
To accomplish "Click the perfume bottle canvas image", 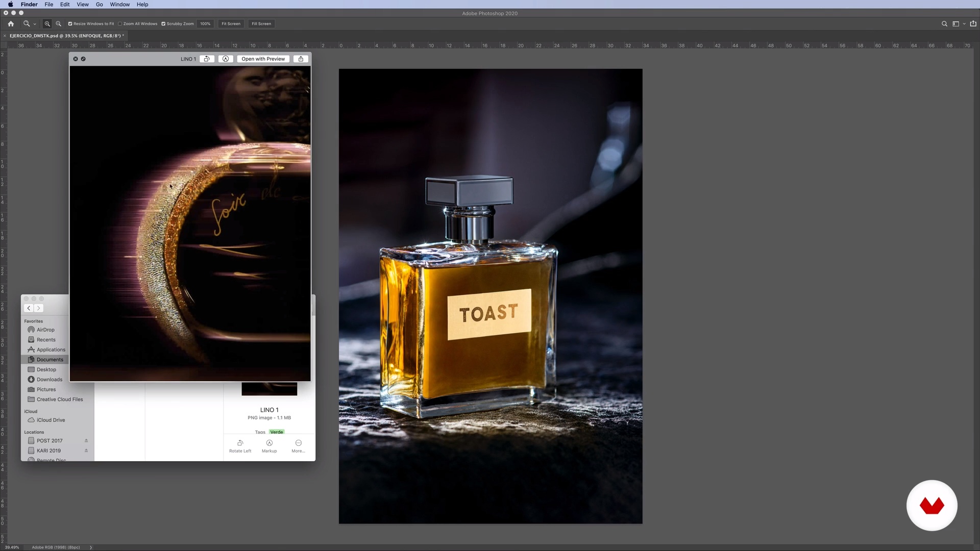I will click(x=491, y=296).
